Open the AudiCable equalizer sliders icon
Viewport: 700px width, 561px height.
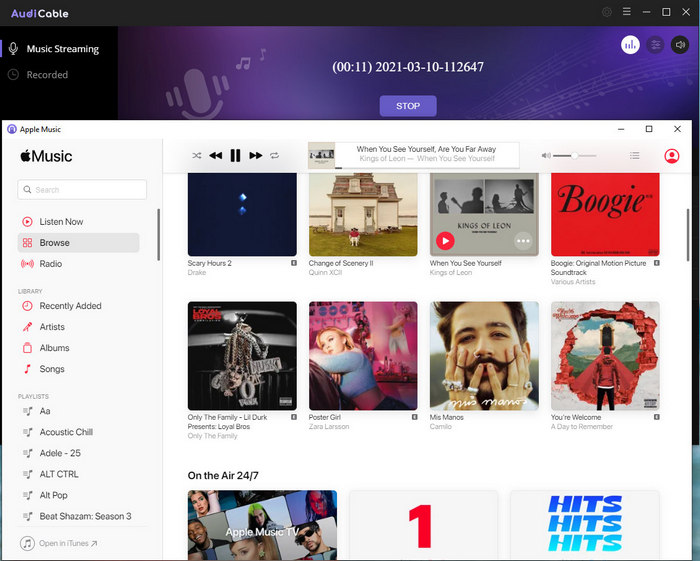pos(655,45)
